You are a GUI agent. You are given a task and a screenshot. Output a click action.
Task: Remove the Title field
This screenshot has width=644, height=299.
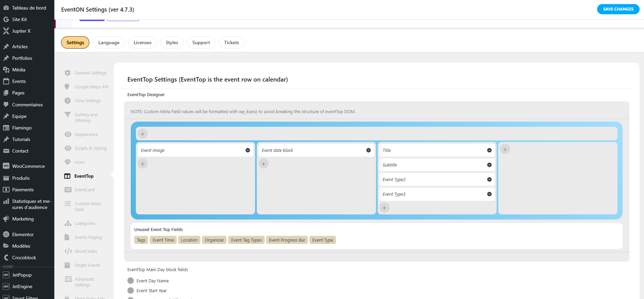click(x=489, y=150)
